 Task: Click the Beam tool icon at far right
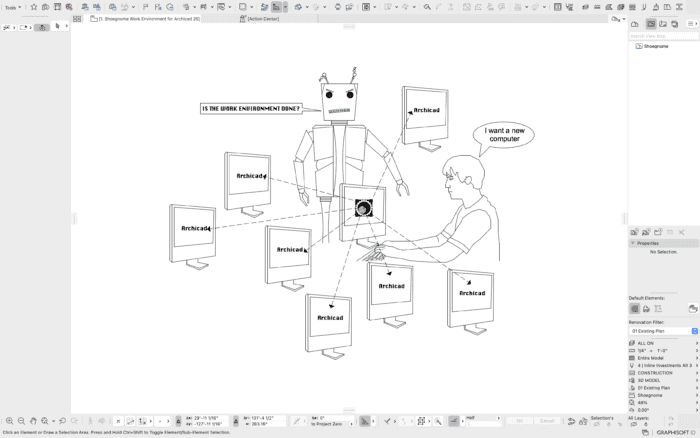pyautogui.click(x=679, y=7)
